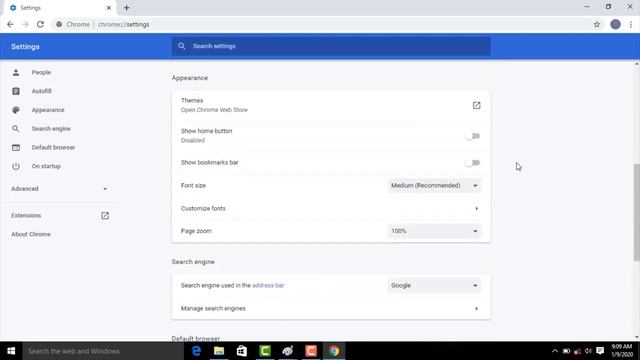Viewport: 640px width, 360px height.
Task: Bookmark this page with the star icon
Action: [x=597, y=24]
